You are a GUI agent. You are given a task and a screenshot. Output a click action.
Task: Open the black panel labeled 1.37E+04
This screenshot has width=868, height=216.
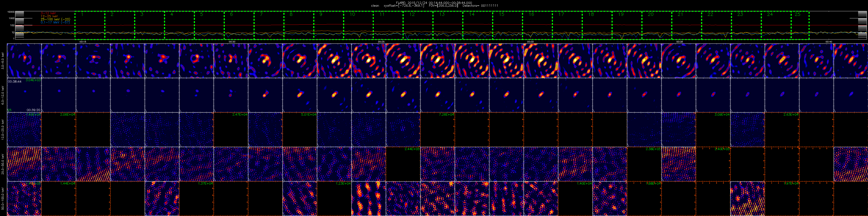(196, 199)
